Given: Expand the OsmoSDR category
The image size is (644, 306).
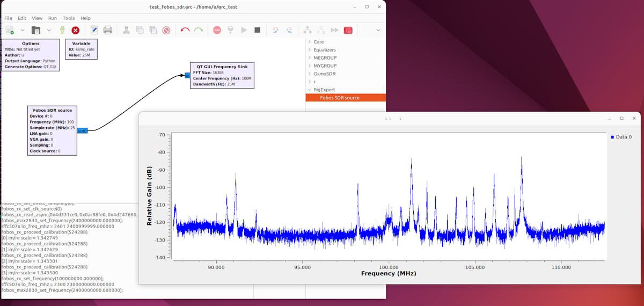Looking at the screenshot, I should [310, 74].
